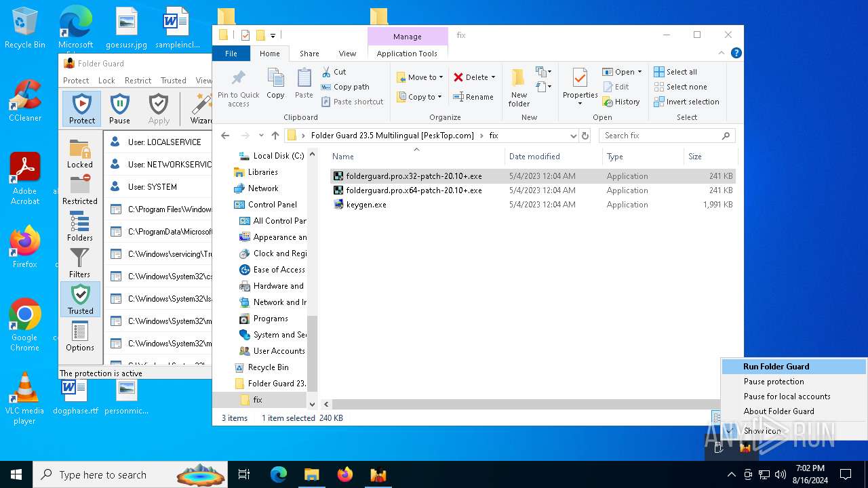Viewport: 868px width, 488px height.
Task: Select User: SYSTEM row in Folder Guard
Action: tap(158, 186)
